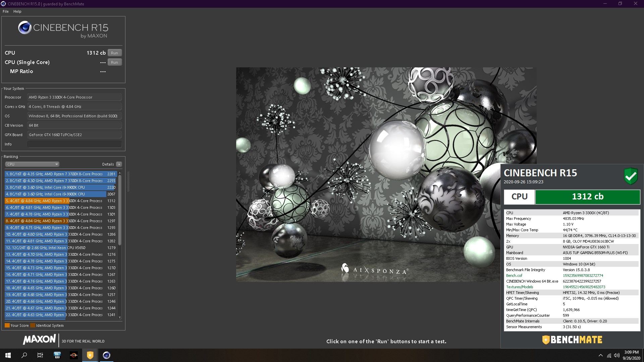Screen dimensions: 644x362
Task: Select ranking entry 9 scoring 1293
Action: coord(61,228)
